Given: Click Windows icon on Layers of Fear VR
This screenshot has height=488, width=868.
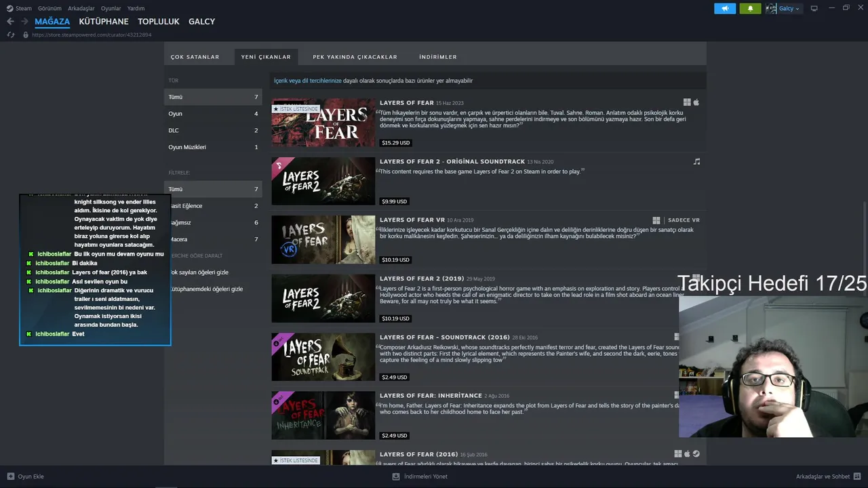Looking at the screenshot, I should click(x=656, y=220).
